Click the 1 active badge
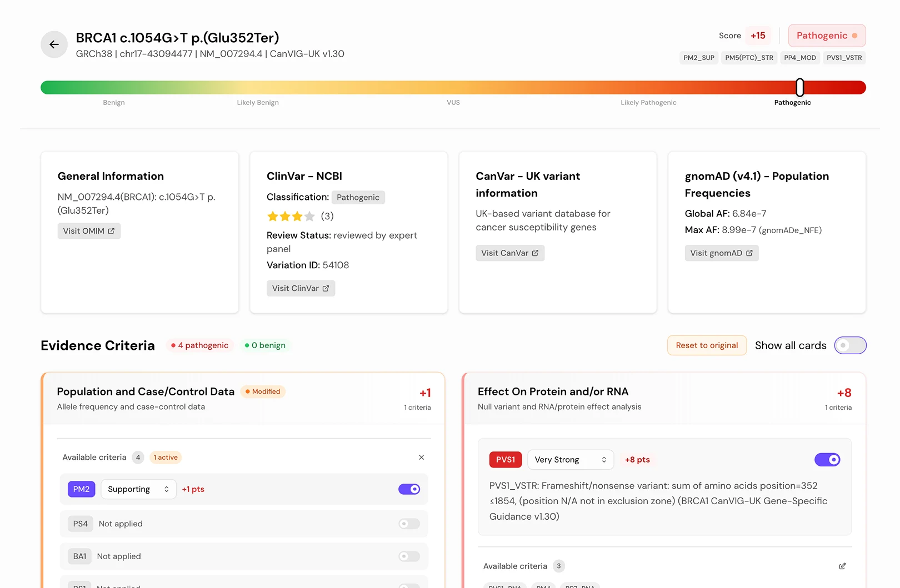The width and height of the screenshot is (900, 588). (166, 458)
